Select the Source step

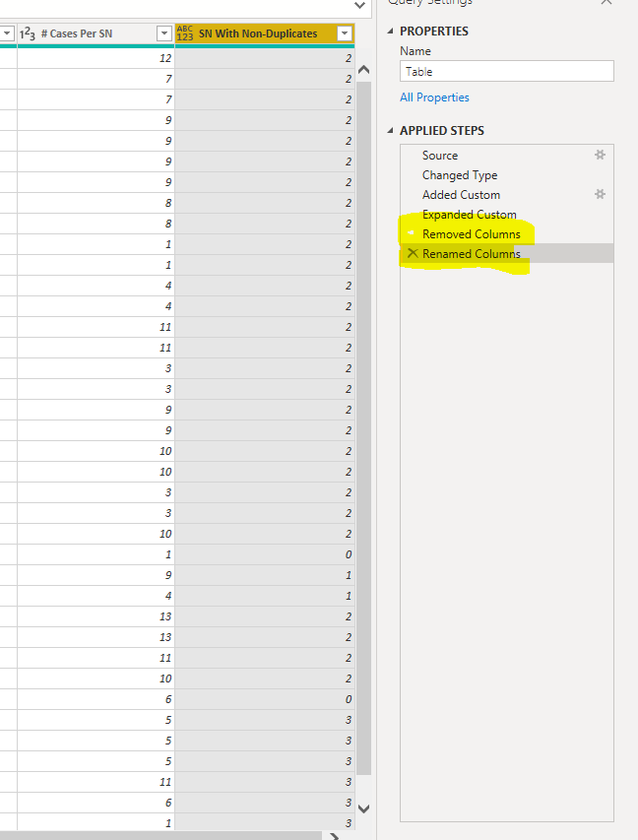coord(506,156)
